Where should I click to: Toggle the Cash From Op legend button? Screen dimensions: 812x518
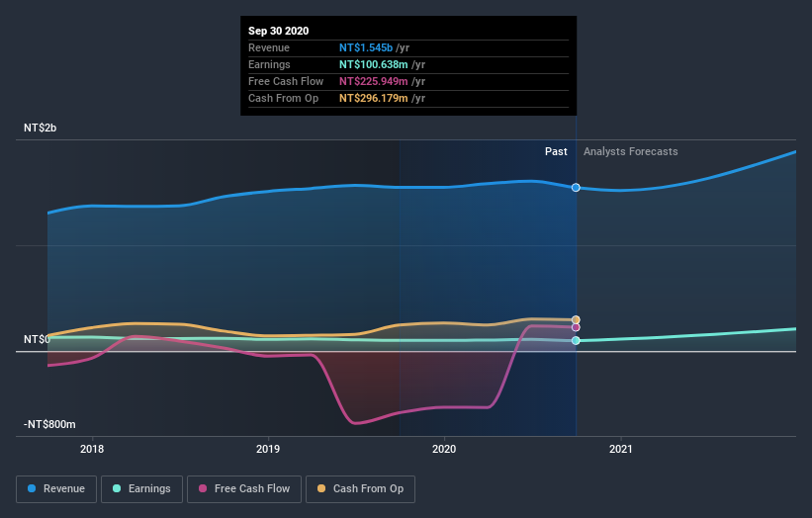[x=360, y=489]
